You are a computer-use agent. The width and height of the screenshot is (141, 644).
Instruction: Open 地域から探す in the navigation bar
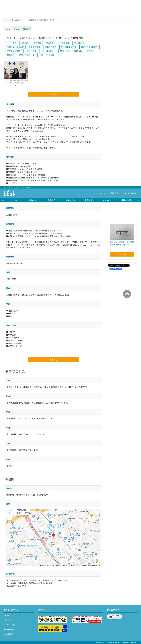click(127, 200)
